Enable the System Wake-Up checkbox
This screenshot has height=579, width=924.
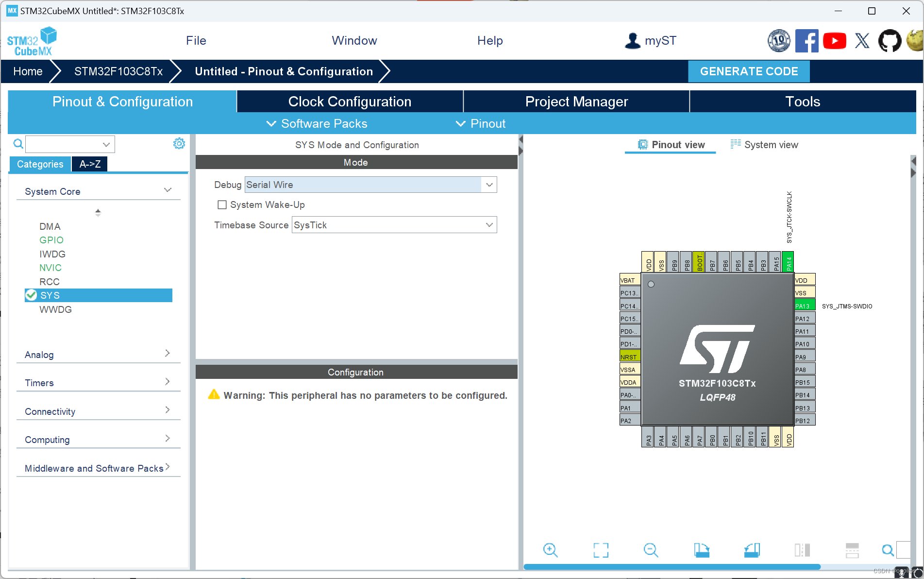click(x=222, y=204)
